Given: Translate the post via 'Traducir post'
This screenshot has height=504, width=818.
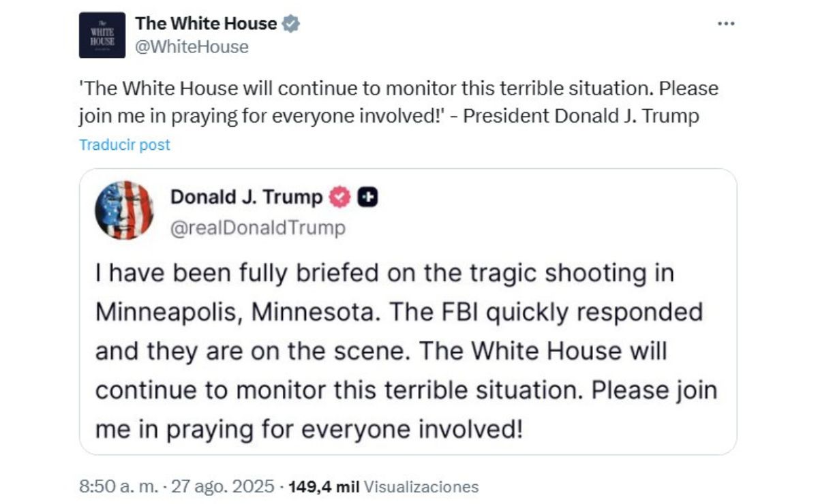Looking at the screenshot, I should tap(123, 144).
